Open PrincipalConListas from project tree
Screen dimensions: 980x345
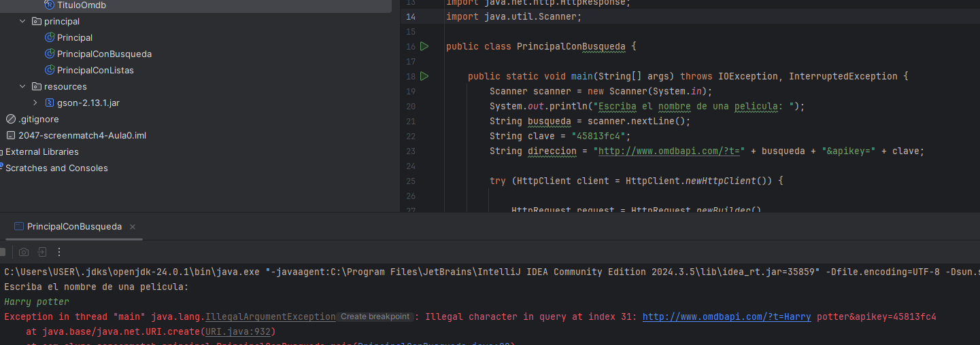click(x=95, y=70)
